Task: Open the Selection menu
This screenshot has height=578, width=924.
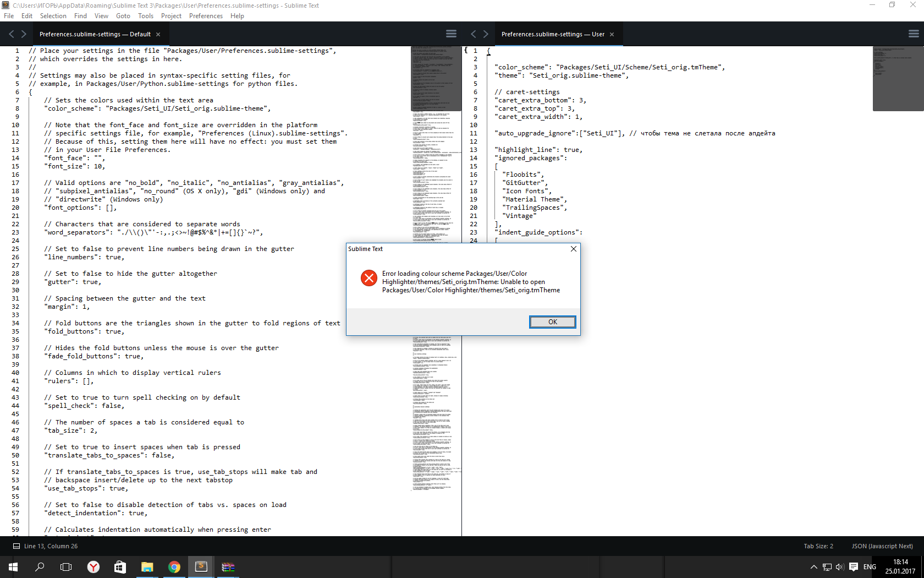Action: pos(53,16)
